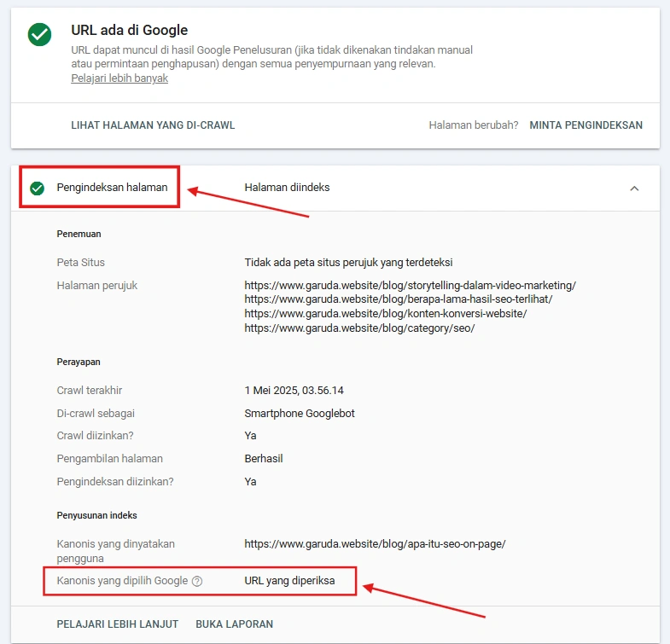Click the Halaman berubah? text
The width and height of the screenshot is (670, 644).
(474, 125)
